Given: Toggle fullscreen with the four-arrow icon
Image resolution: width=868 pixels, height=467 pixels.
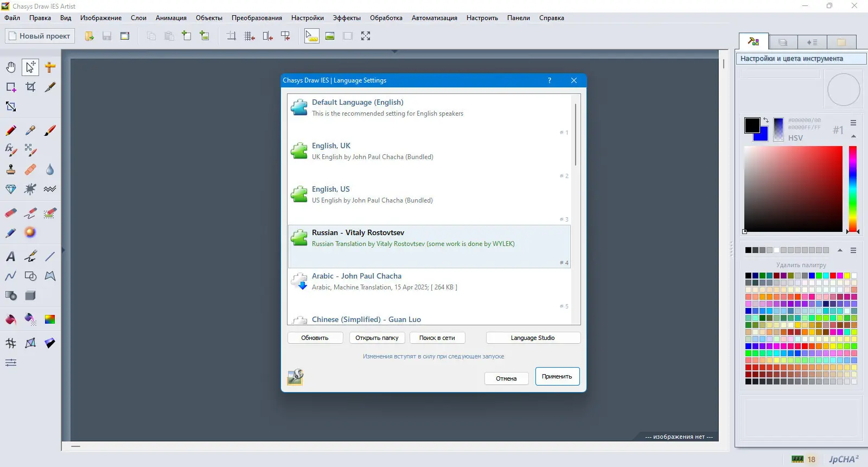Looking at the screenshot, I should pyautogui.click(x=366, y=36).
